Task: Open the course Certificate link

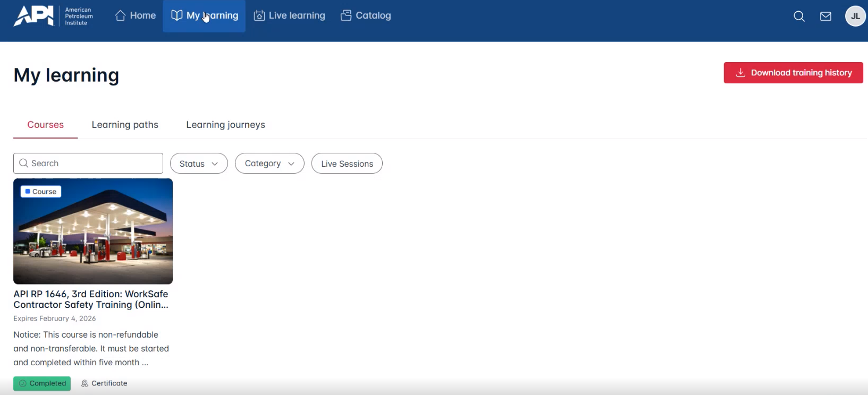Action: click(x=104, y=383)
